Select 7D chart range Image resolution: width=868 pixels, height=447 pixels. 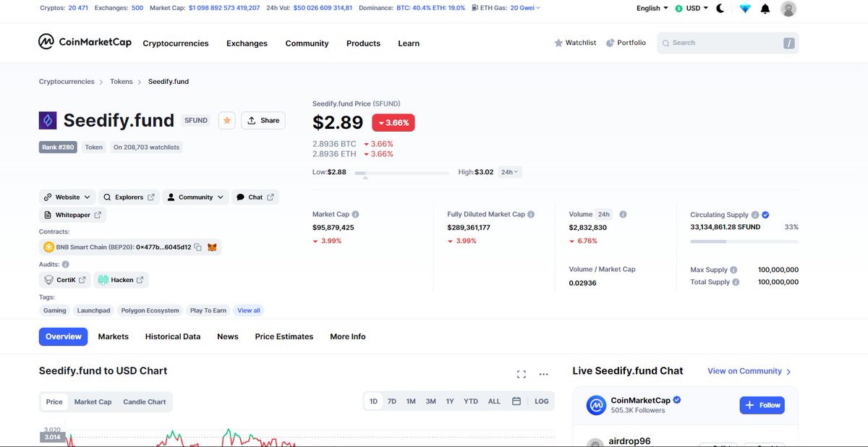[392, 401]
